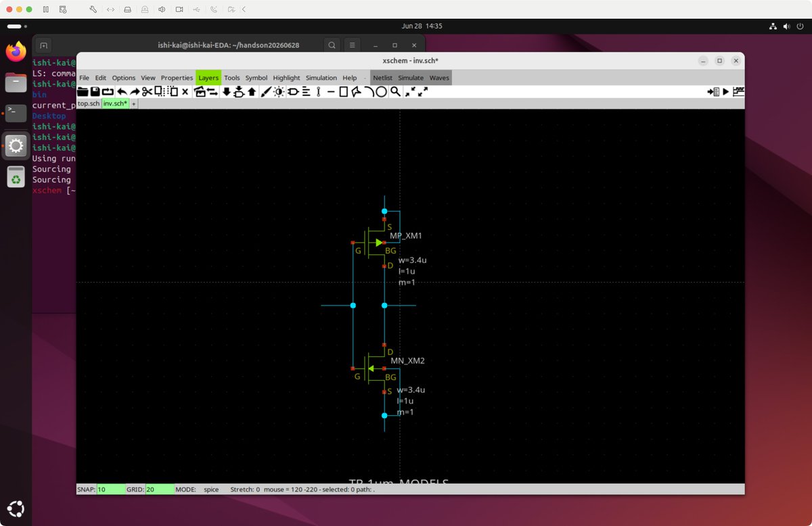Click the Netlist button in menu bar
Viewport: 812px width, 526px height.
click(383, 78)
